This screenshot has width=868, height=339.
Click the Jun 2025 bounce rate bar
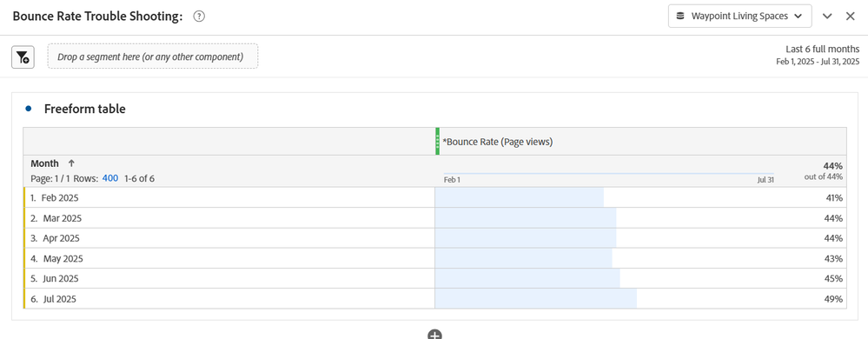click(527, 279)
